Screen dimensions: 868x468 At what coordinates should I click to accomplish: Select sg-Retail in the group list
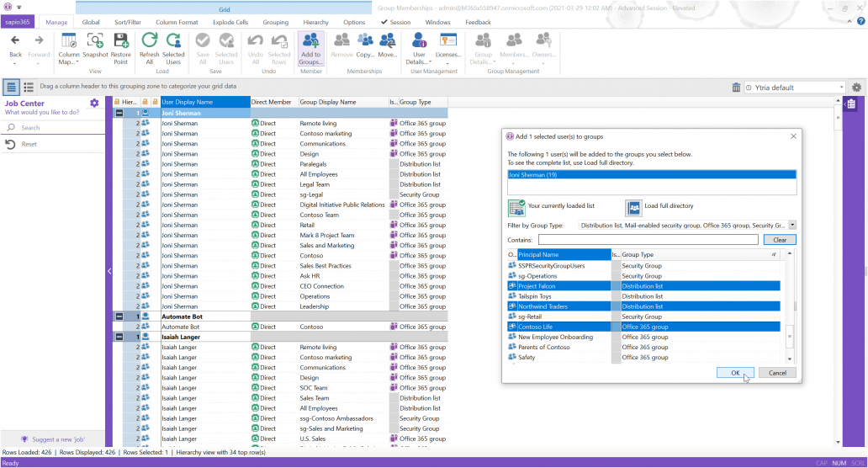(x=643, y=316)
